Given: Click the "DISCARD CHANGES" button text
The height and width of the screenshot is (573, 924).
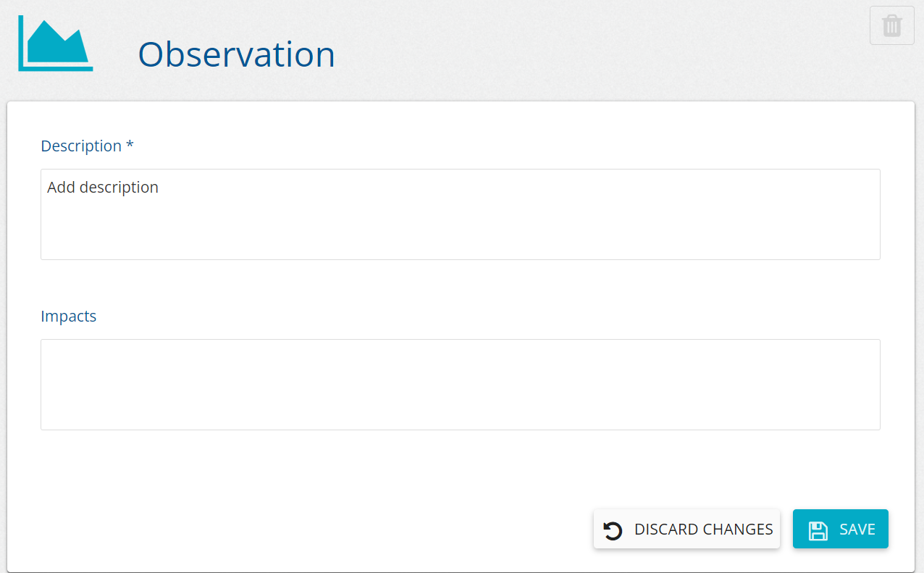Looking at the screenshot, I should [703, 530].
